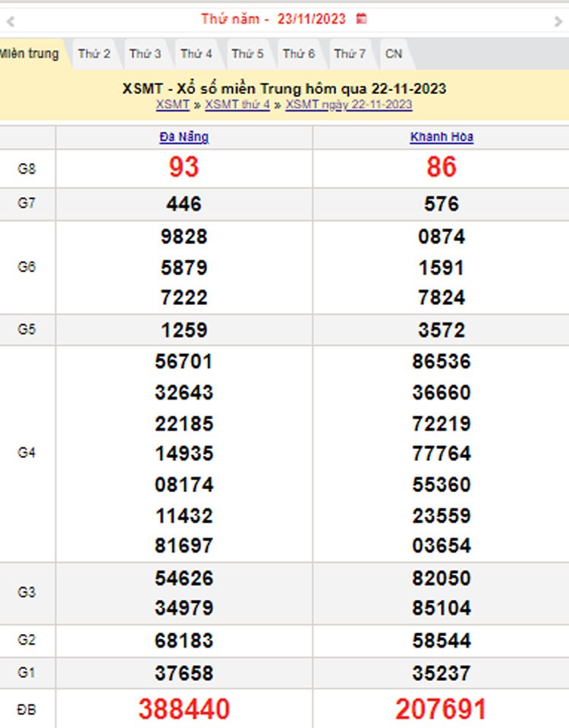The height and width of the screenshot is (728, 569).
Task: Select the Thứ 6 tab
Action: coord(299,54)
